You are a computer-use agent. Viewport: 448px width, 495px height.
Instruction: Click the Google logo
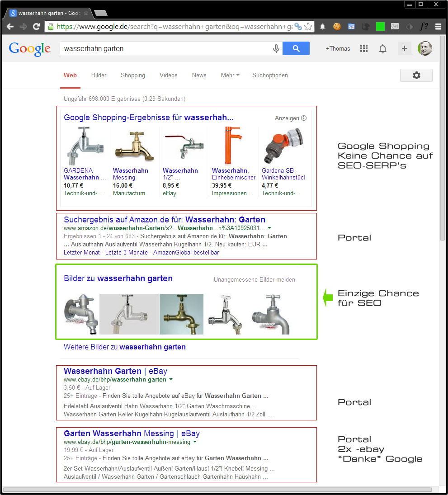[30, 49]
